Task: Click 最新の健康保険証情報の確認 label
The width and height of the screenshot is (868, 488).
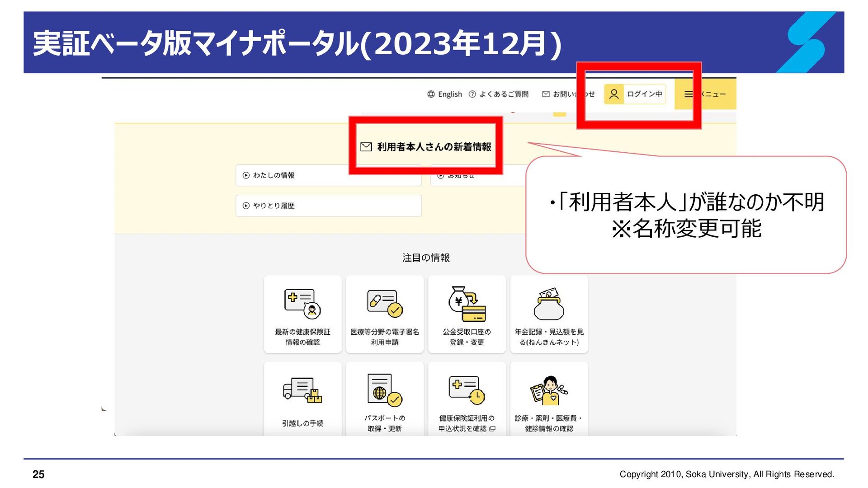Action: [302, 337]
